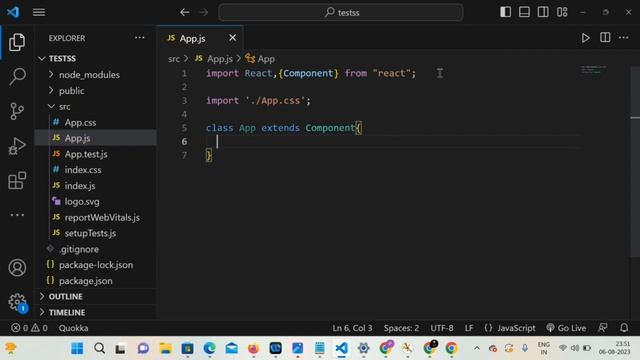Open editor More Actions ellipsis
Screen dimensions: 640x360
coord(624,38)
